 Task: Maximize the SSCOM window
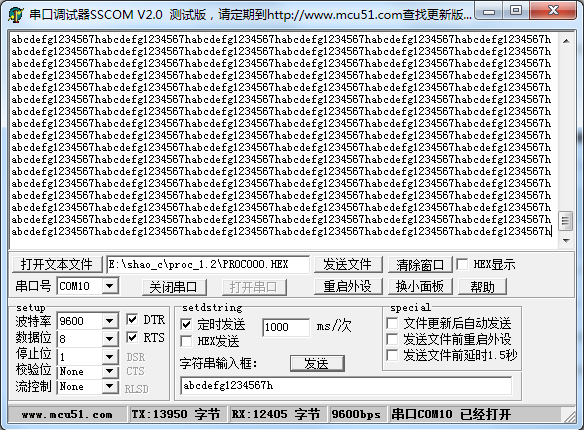coord(516,11)
